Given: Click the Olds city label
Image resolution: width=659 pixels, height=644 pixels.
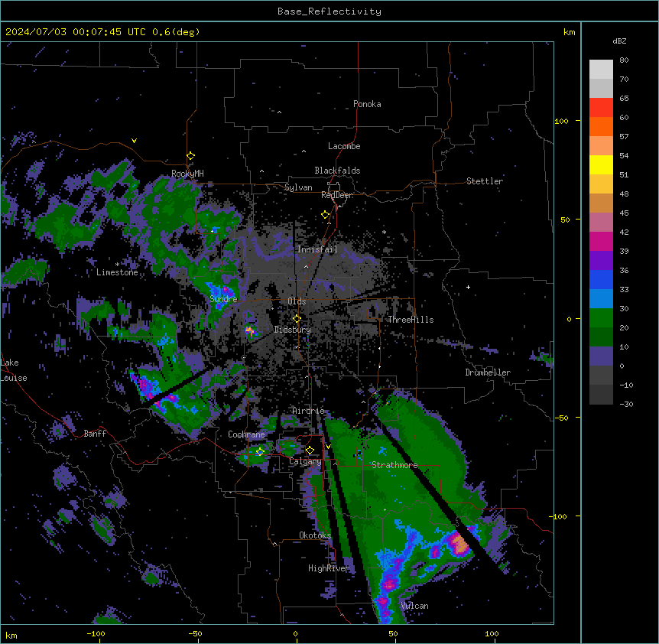Looking at the screenshot, I should tap(297, 301).
